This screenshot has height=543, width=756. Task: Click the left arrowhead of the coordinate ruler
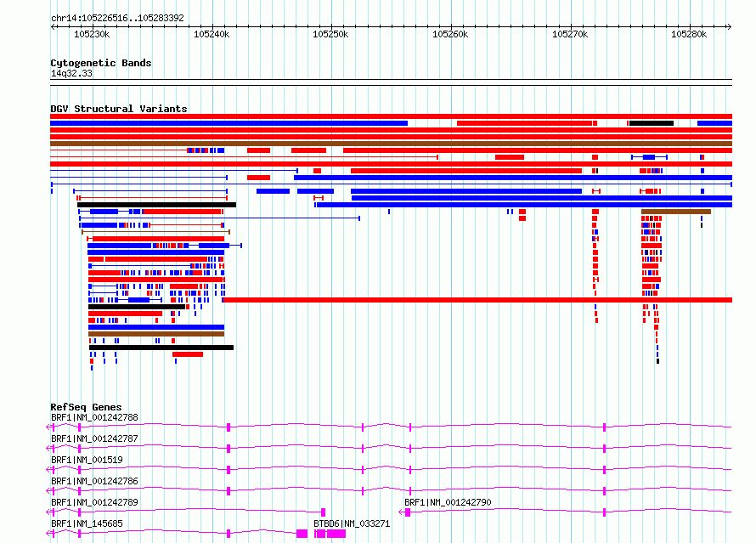[x=53, y=27]
